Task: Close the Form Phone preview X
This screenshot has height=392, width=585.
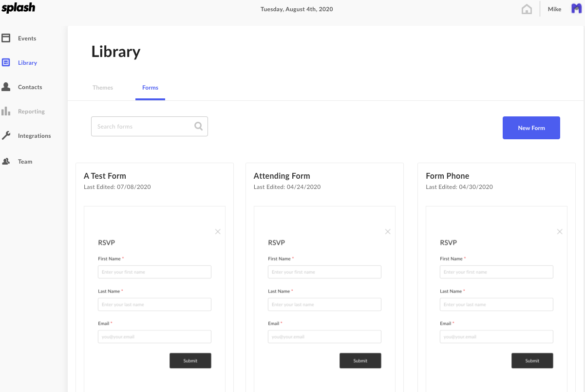Action: pos(560,232)
